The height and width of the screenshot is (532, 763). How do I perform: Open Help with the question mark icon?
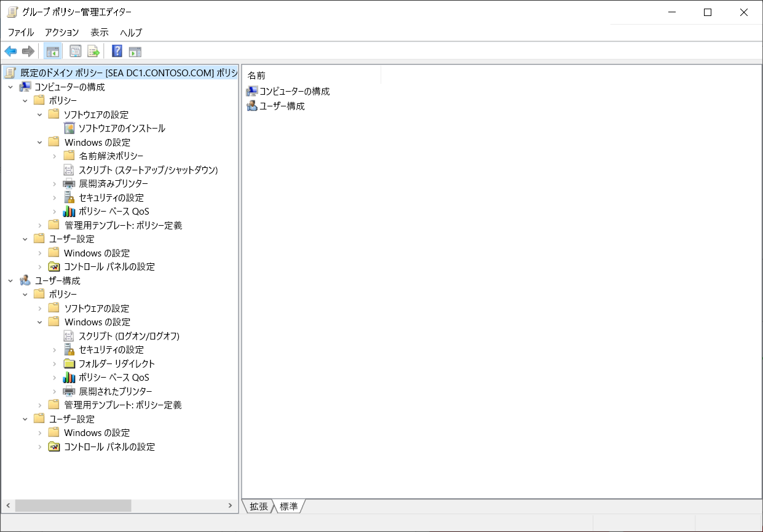pos(117,51)
